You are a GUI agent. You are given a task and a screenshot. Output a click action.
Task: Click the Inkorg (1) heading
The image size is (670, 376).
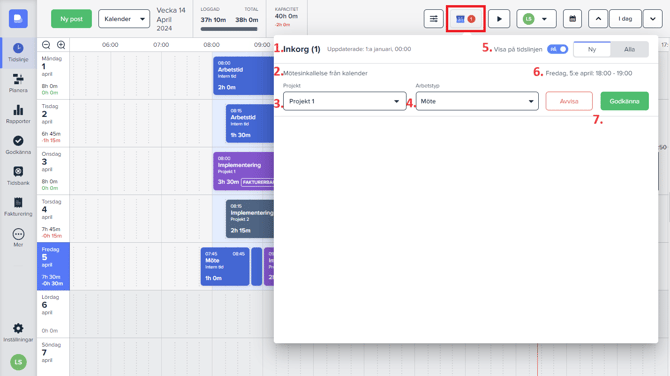(302, 49)
